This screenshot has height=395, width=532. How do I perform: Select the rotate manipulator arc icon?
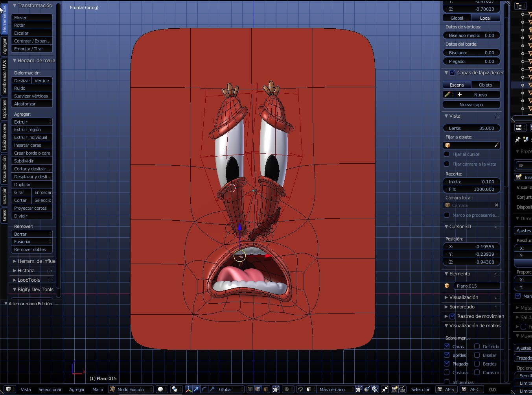(x=204, y=389)
